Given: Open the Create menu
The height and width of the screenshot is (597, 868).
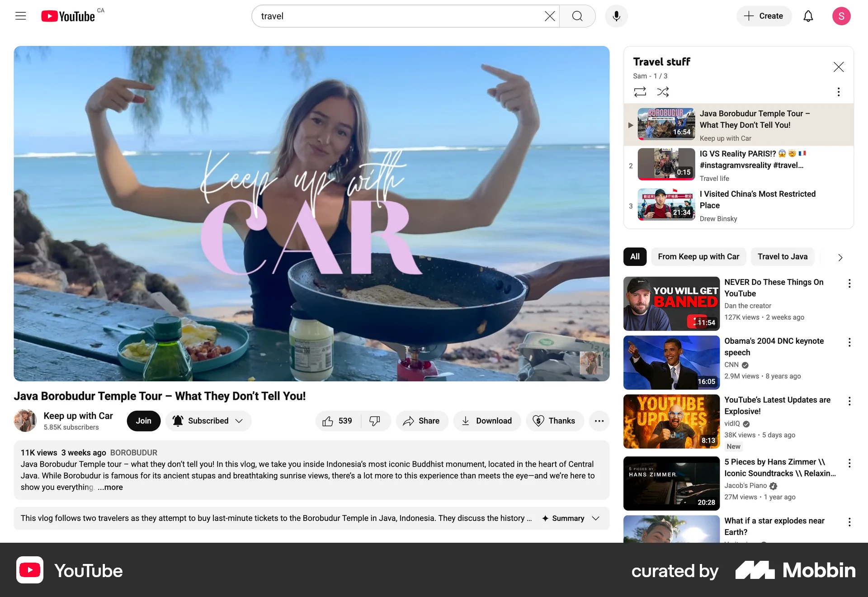Looking at the screenshot, I should [x=764, y=16].
